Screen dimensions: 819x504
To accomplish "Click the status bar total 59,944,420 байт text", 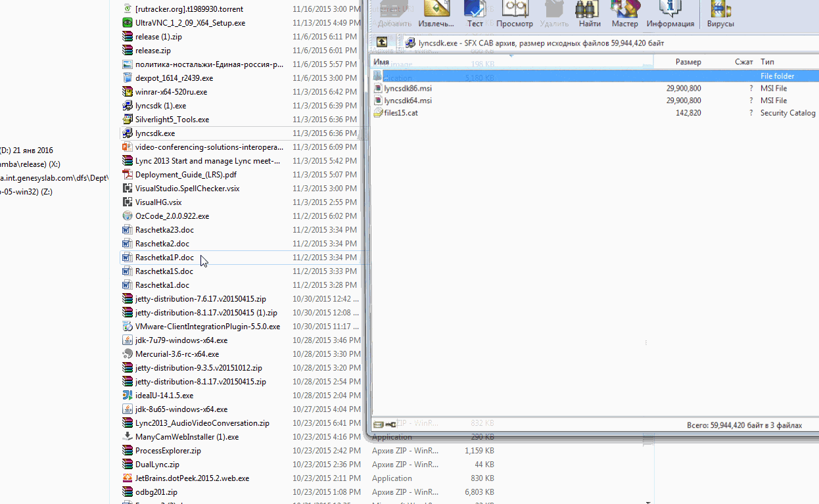I will tap(744, 425).
